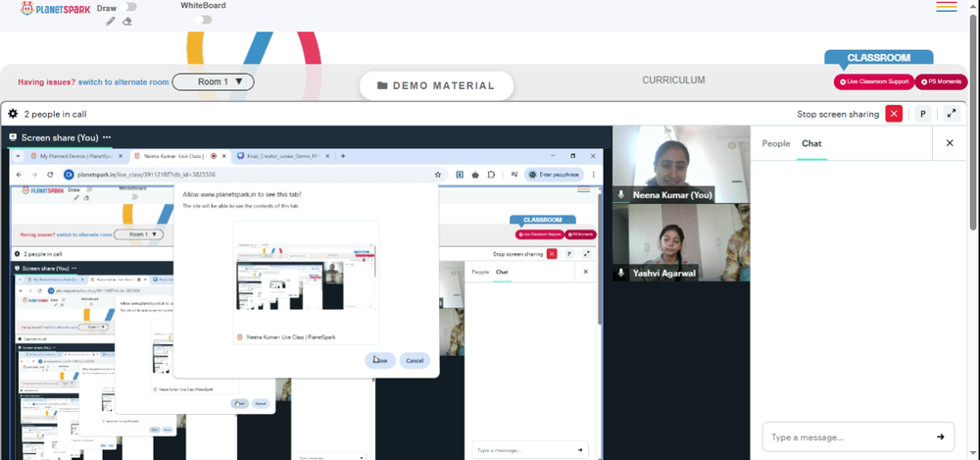Close the 'Final_Creator_Junior_Demo' tab in shared Chrome
Viewport: 980px width, 460px height.
point(328,156)
